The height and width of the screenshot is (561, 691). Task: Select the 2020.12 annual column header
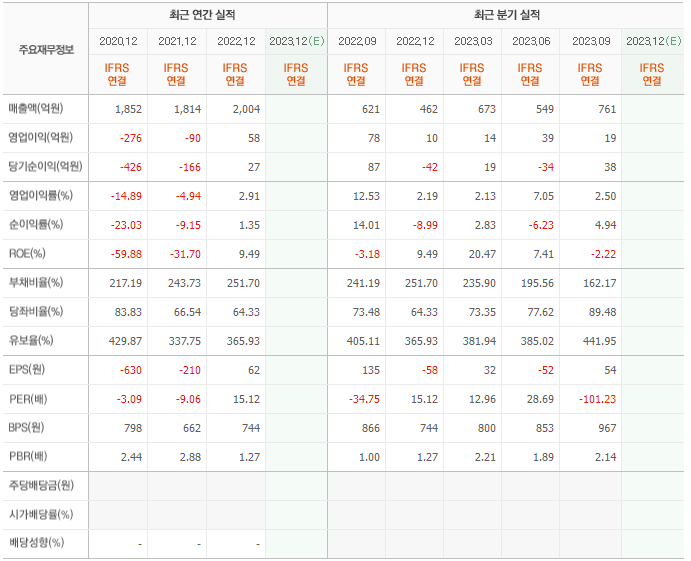(x=118, y=41)
